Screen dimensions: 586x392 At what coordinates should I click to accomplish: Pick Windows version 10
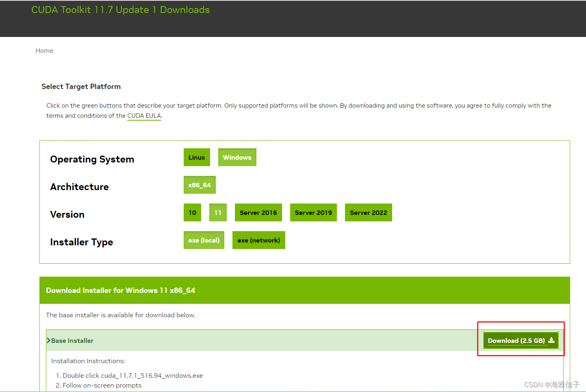192,212
